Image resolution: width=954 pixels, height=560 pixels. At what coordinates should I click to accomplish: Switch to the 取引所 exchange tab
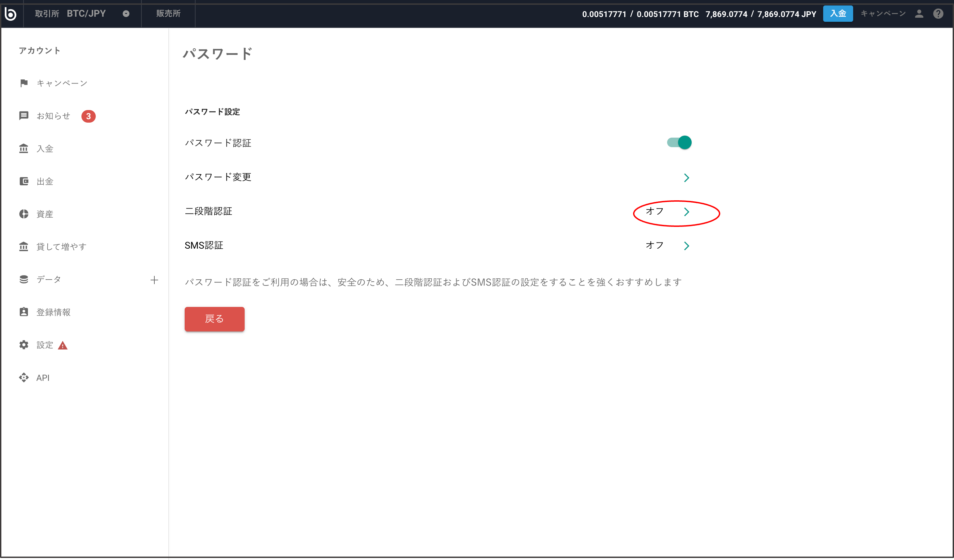click(47, 14)
